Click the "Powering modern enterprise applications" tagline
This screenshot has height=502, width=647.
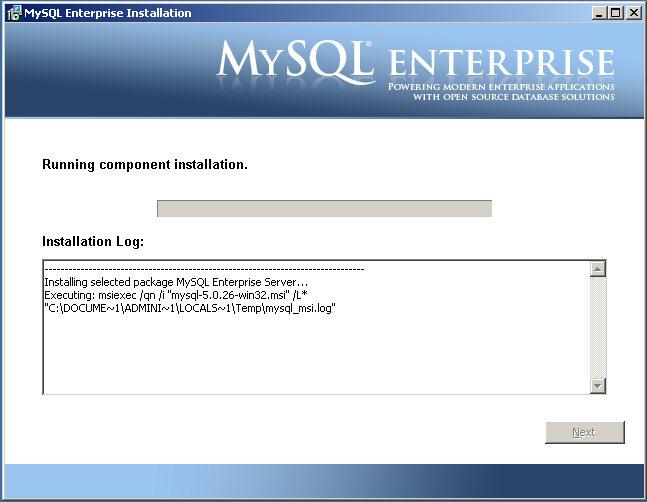click(x=501, y=87)
